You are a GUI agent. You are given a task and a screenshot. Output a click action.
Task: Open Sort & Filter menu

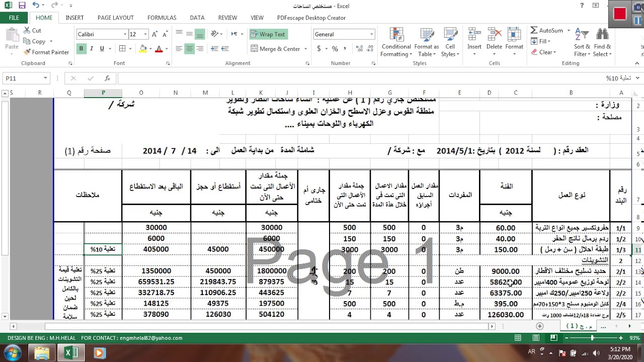[x=582, y=43]
